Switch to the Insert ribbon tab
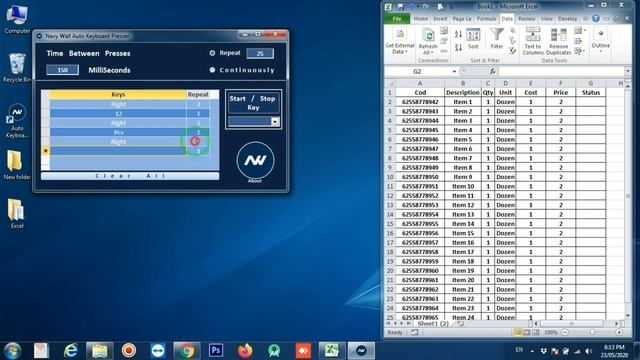 [x=440, y=19]
